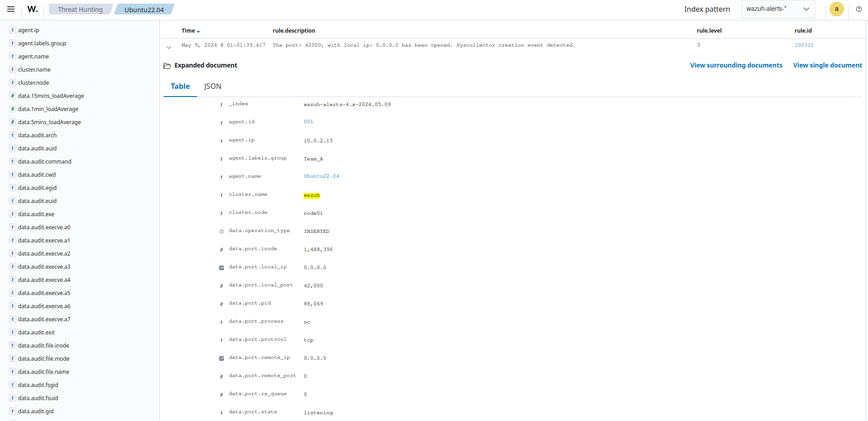Click the IP type icon beside data.port.local_ip

point(222,268)
